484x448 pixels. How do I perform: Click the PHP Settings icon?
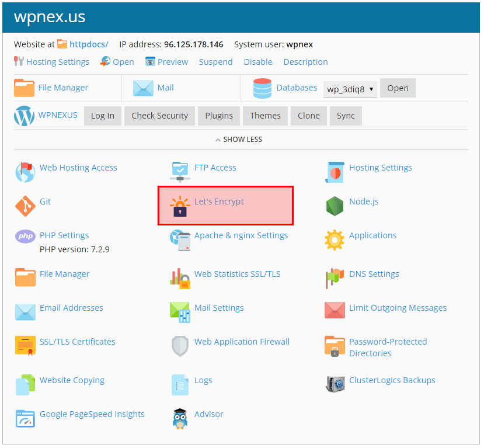click(25, 237)
